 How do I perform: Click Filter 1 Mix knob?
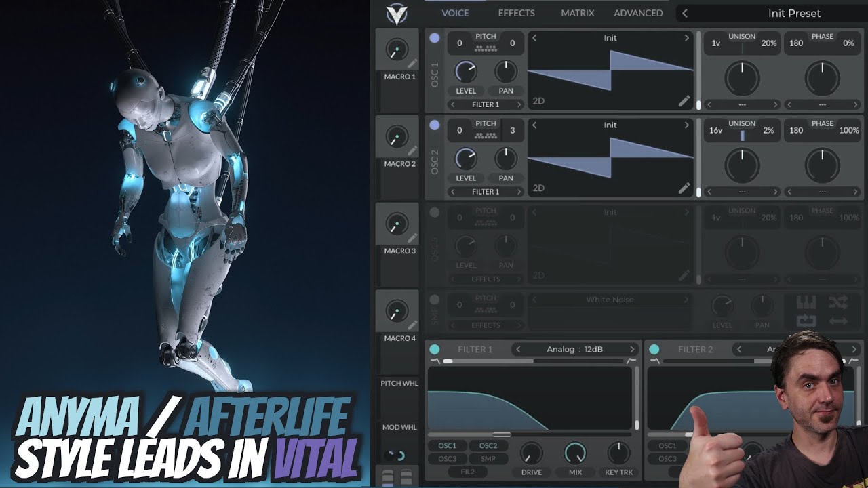click(x=575, y=453)
